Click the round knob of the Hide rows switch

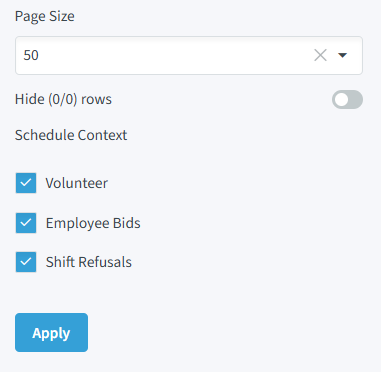tap(341, 100)
